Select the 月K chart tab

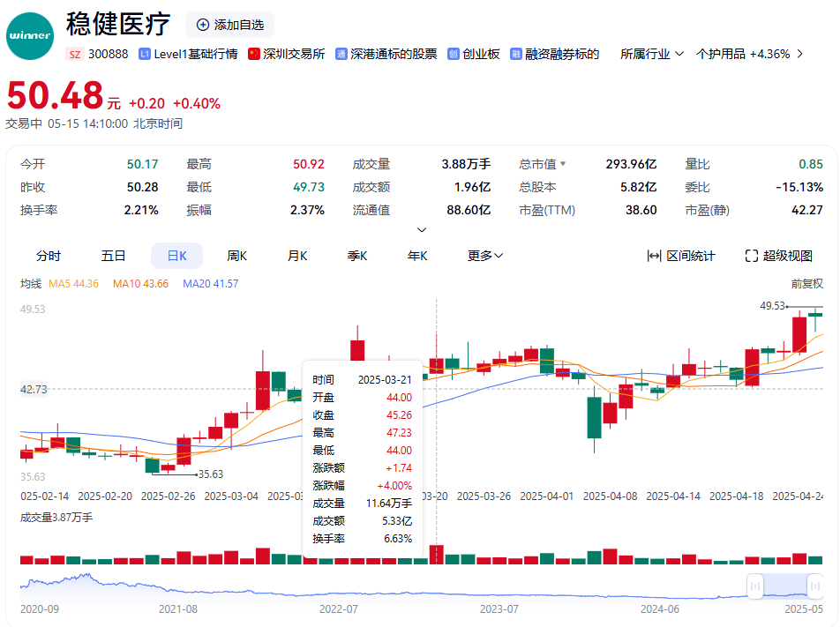click(x=296, y=256)
